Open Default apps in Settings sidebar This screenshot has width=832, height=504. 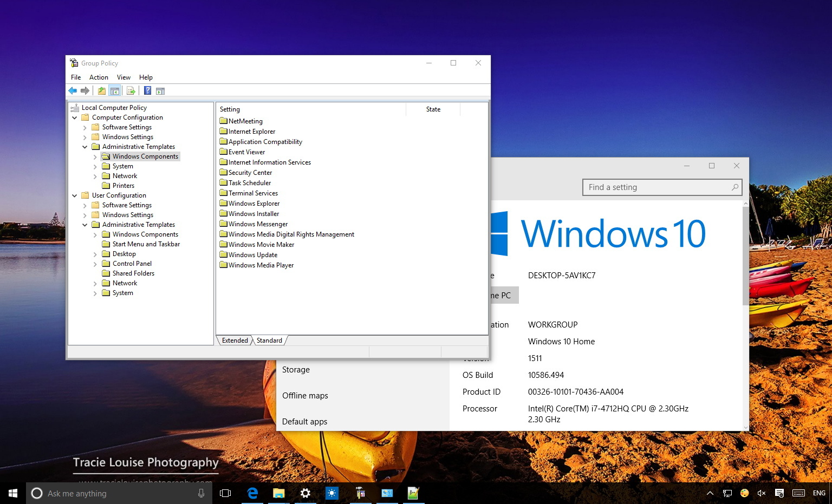[304, 422]
